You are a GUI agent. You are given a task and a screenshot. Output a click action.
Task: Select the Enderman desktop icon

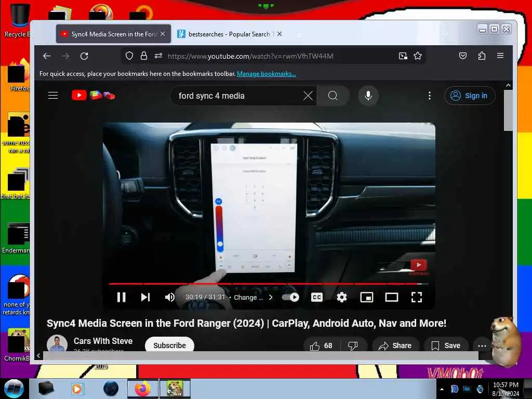click(16, 238)
